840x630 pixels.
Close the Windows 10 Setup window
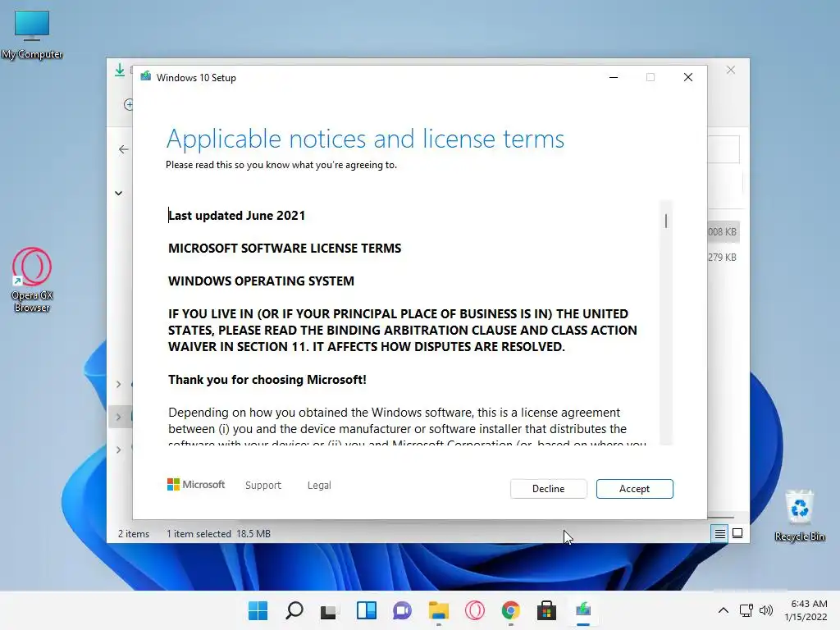point(688,77)
